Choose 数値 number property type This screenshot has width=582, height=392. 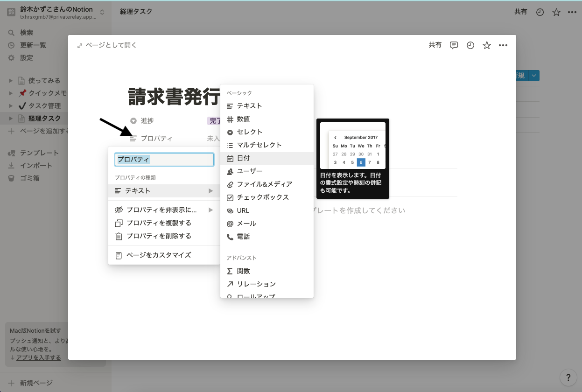click(267, 119)
